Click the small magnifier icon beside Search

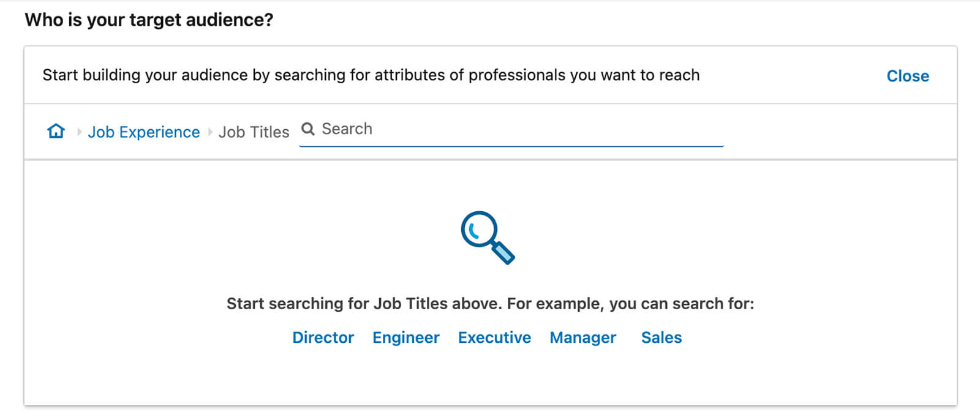tap(308, 129)
